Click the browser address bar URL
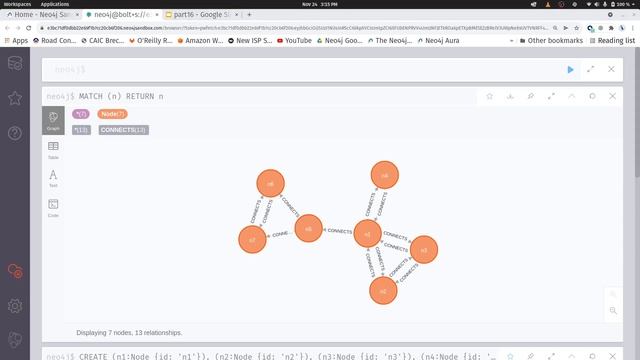The height and width of the screenshot is (360, 640). 296,28
